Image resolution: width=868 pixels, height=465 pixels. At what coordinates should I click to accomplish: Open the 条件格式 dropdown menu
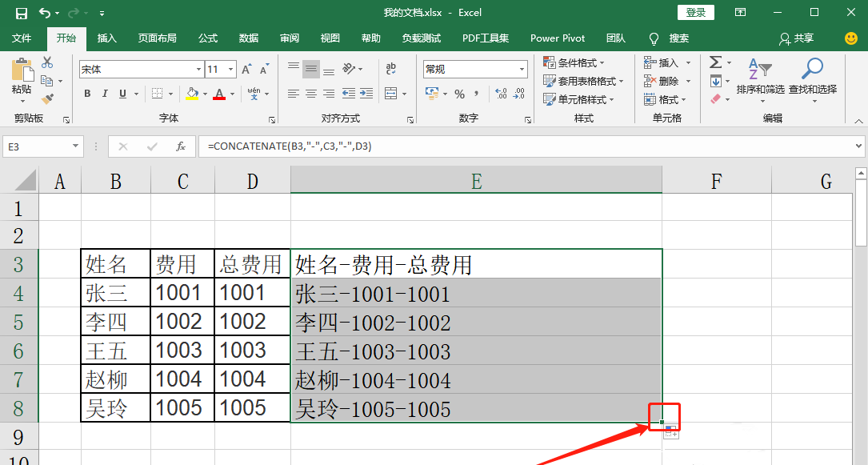tap(574, 62)
